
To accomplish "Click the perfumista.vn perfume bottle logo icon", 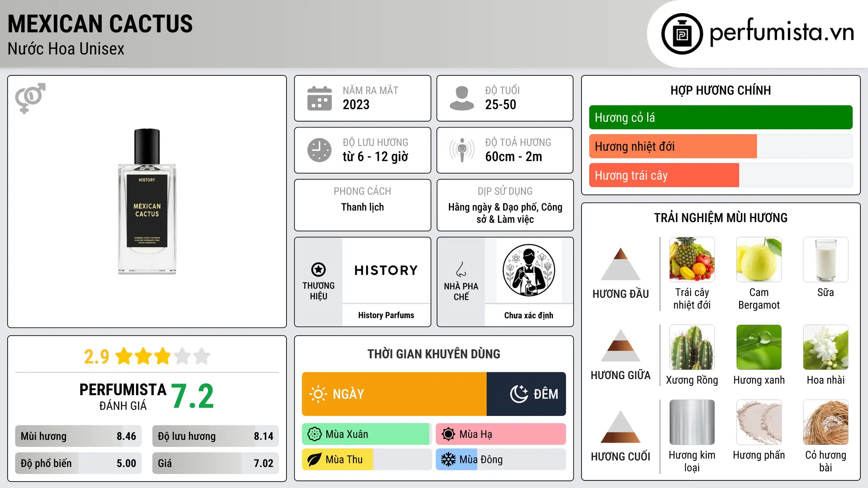I will [x=682, y=34].
